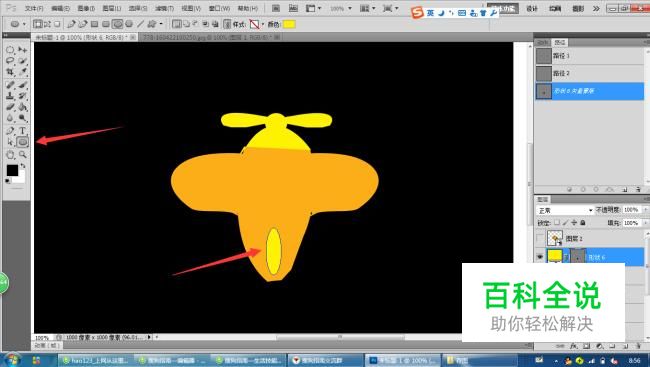
Task: Click the black foreground color swatch
Action: pos(12,170)
